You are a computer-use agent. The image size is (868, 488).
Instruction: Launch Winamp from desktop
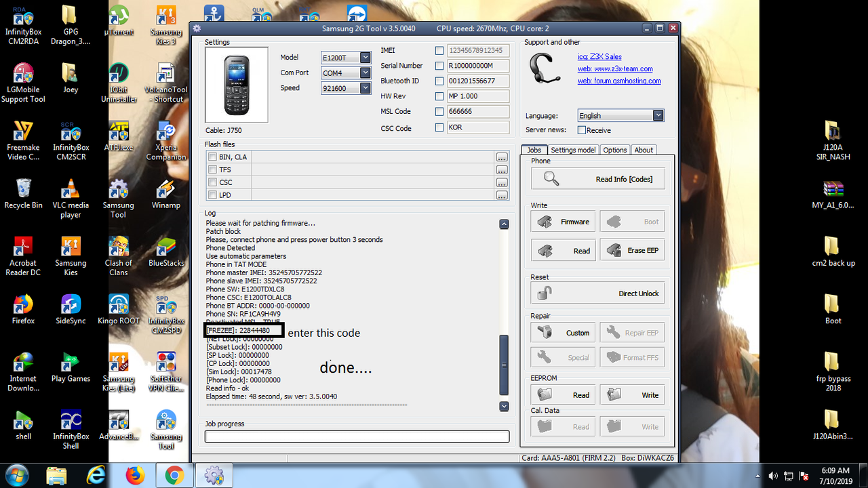166,194
